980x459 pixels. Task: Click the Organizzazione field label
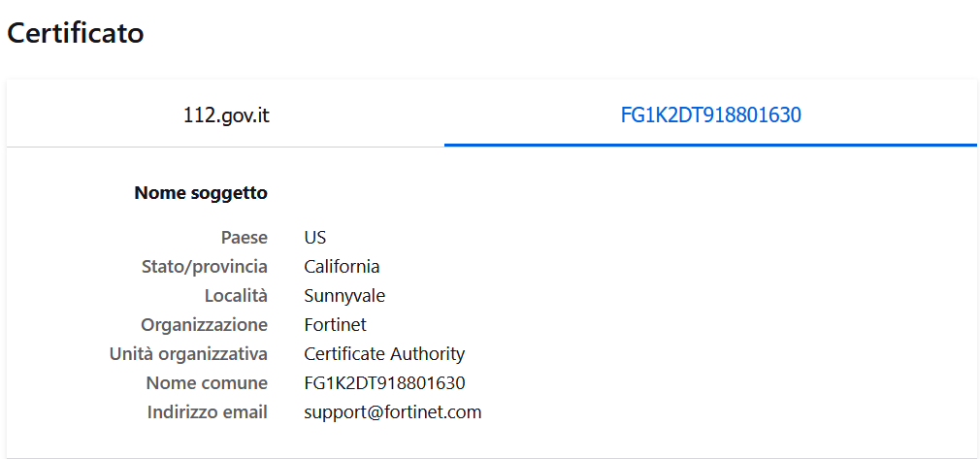[204, 325]
